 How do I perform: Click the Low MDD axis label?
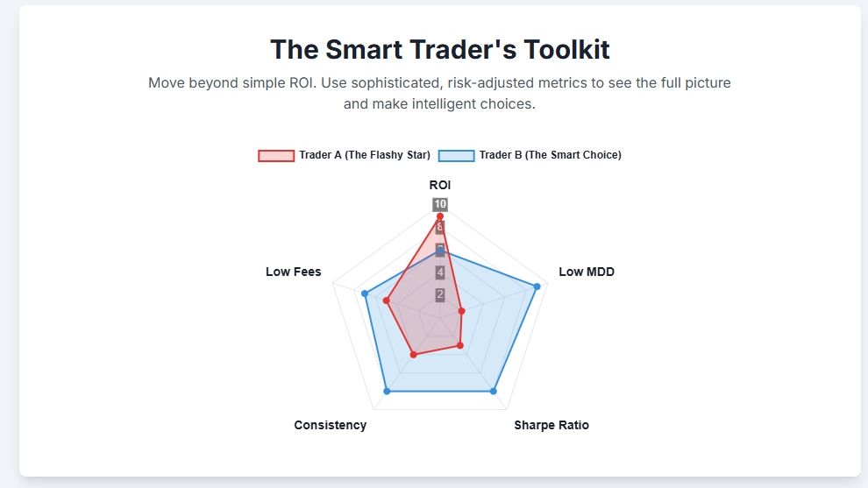tap(587, 272)
